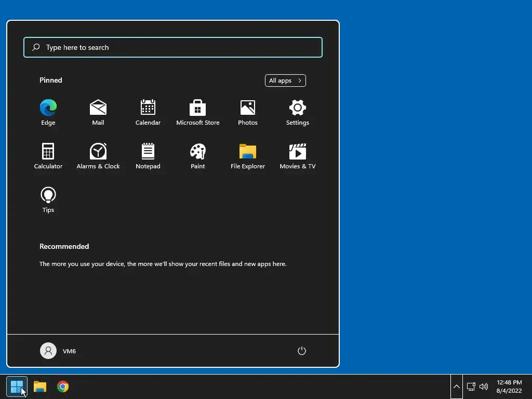The width and height of the screenshot is (532, 399).
Task: Click the Windows Start button on taskbar
Action: (x=17, y=387)
